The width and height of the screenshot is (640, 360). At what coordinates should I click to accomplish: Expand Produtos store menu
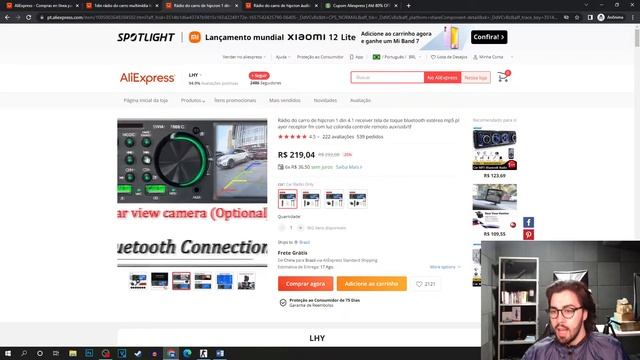[193, 100]
